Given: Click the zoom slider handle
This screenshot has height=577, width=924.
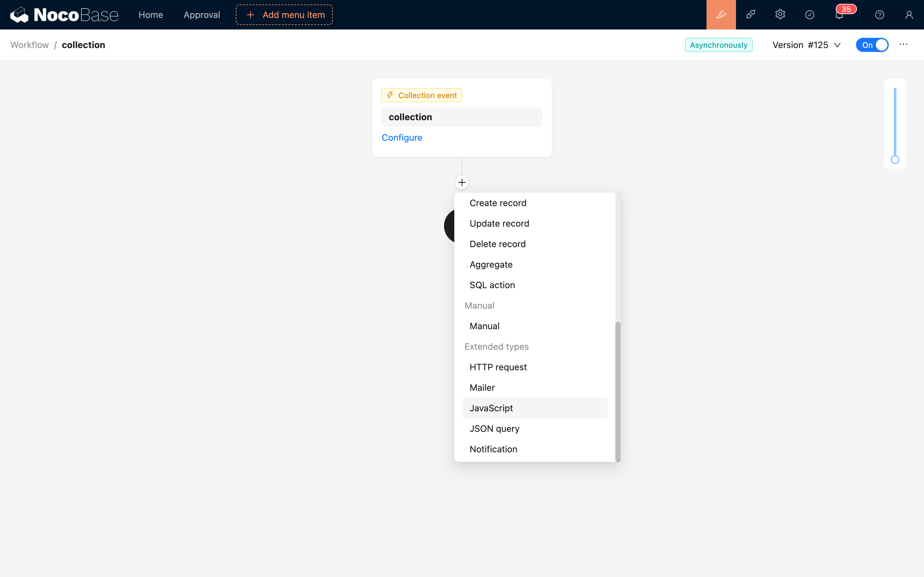Looking at the screenshot, I should [894, 160].
